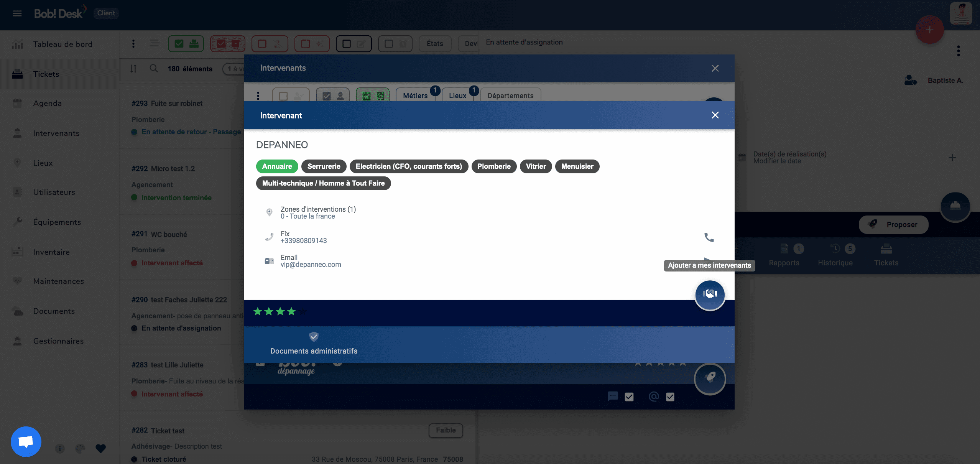Open ticket #291 WC bouché

[187, 248]
